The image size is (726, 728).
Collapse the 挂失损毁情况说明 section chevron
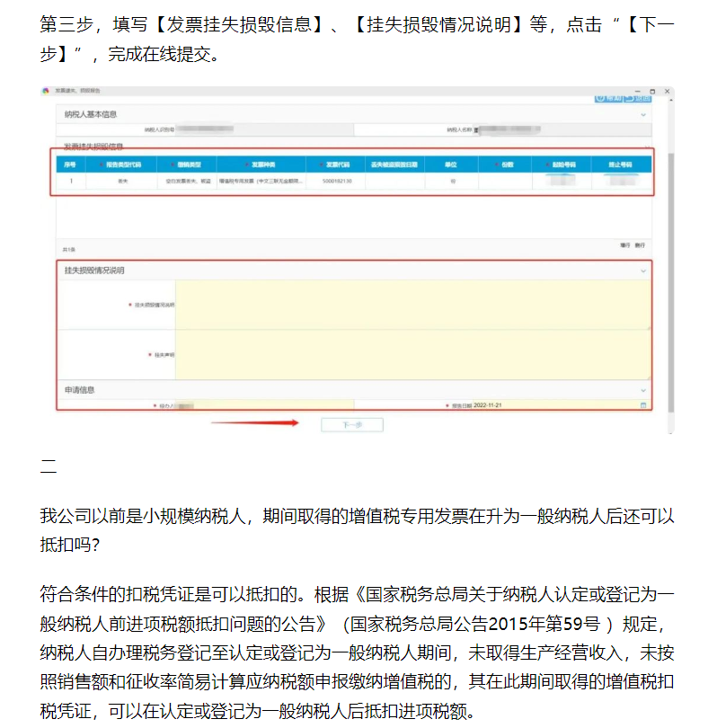coord(643,271)
